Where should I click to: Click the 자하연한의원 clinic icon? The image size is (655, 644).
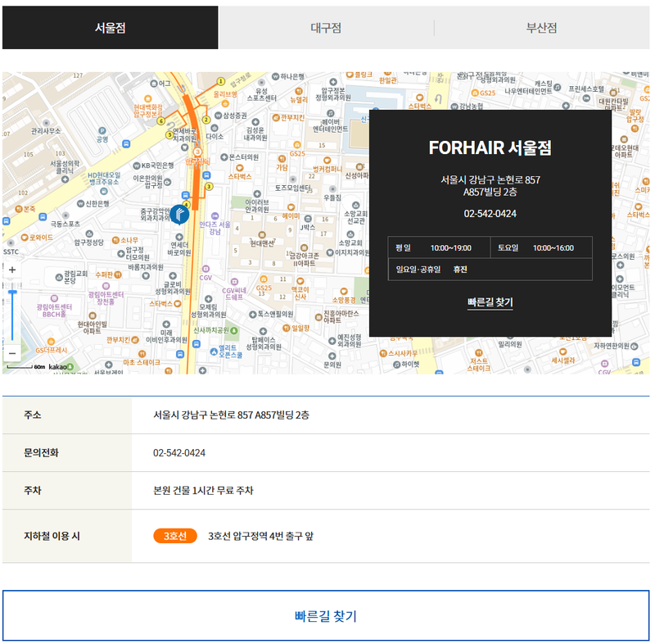tap(634, 346)
